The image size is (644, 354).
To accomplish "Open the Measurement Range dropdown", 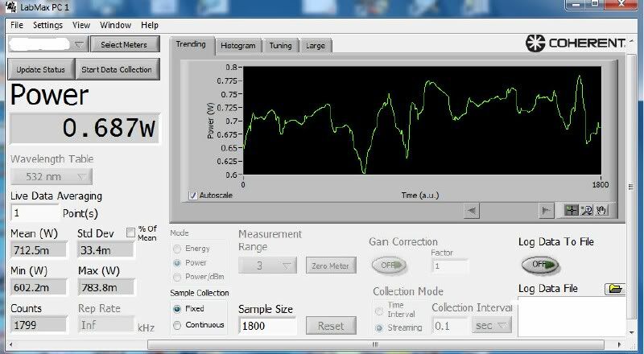I will tap(267, 265).
